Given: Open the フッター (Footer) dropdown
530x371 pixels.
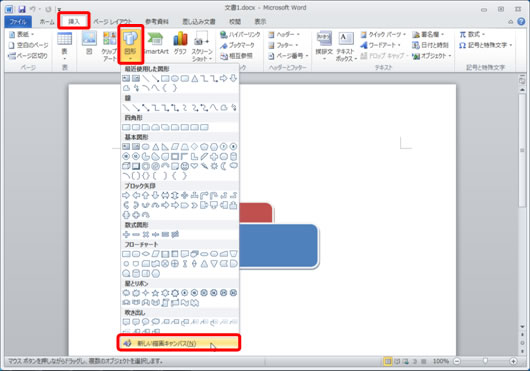Looking at the screenshot, I should coord(283,45).
